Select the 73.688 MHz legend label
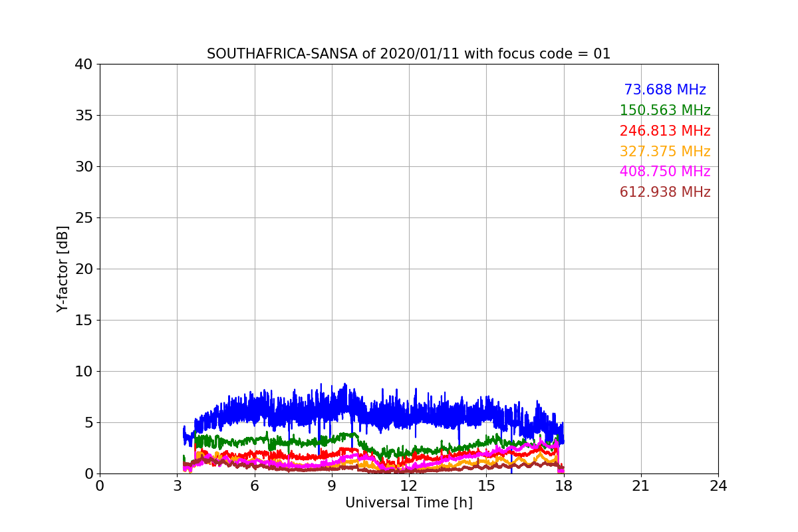The height and width of the screenshot is (532, 798). tap(665, 90)
